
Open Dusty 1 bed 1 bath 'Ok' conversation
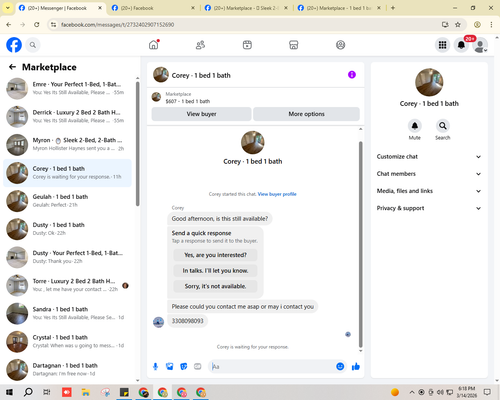coord(67,229)
